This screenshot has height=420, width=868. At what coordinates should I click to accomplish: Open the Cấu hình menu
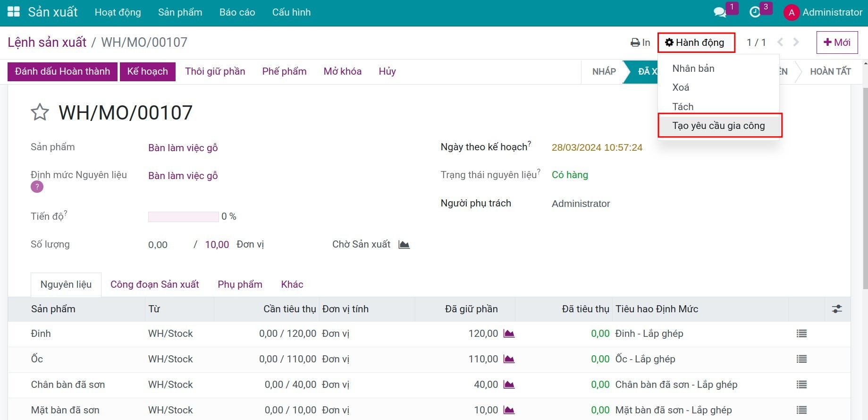click(x=292, y=12)
